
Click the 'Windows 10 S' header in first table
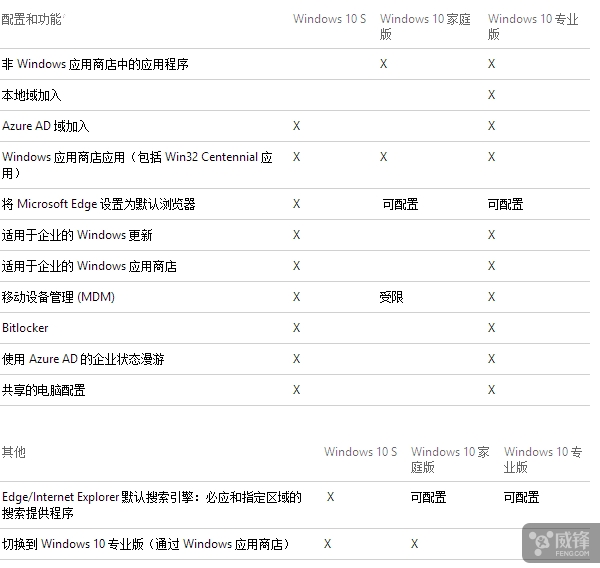coord(329,19)
